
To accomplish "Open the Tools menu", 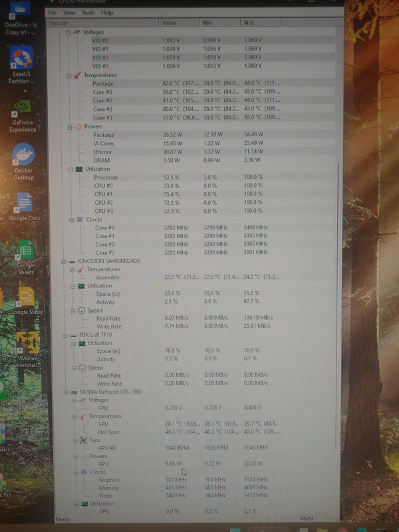I will tap(88, 13).
